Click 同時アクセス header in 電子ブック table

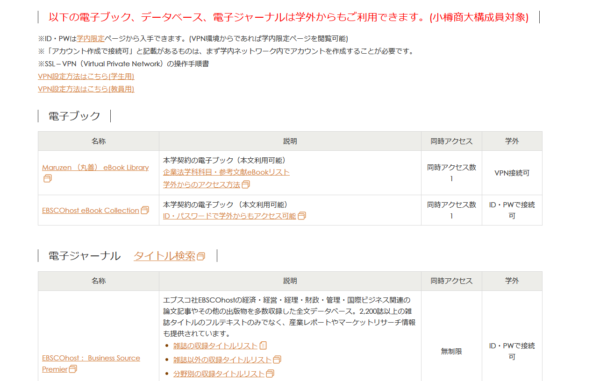452,141
